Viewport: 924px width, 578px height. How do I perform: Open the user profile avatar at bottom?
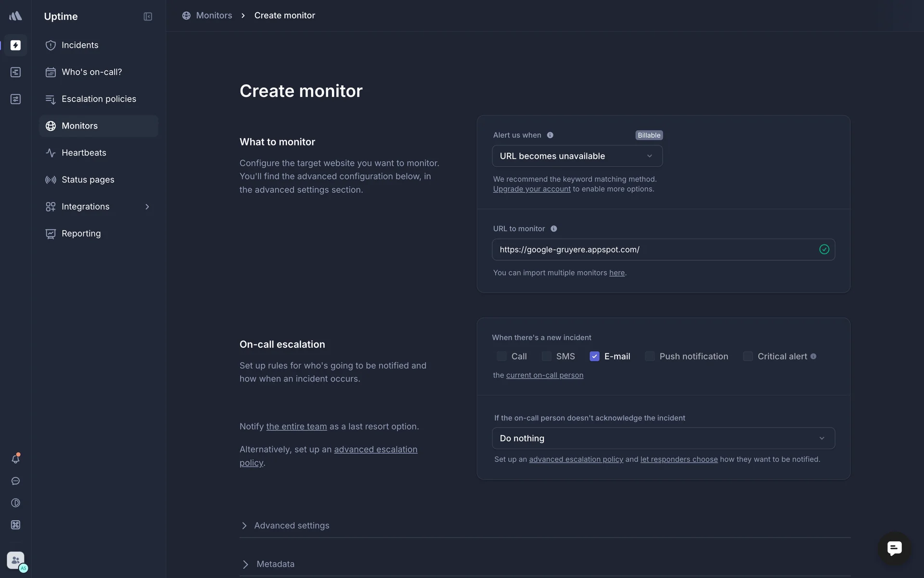tap(15, 560)
